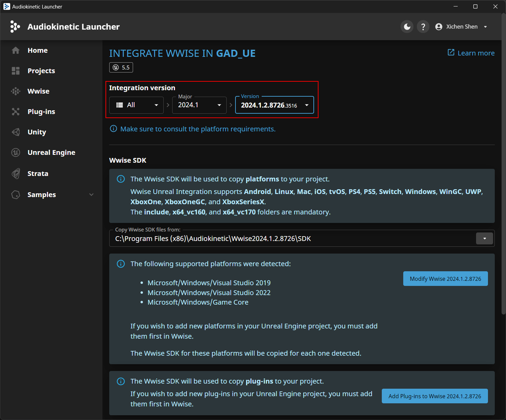Click the Plug-ins sidebar icon

tap(16, 112)
